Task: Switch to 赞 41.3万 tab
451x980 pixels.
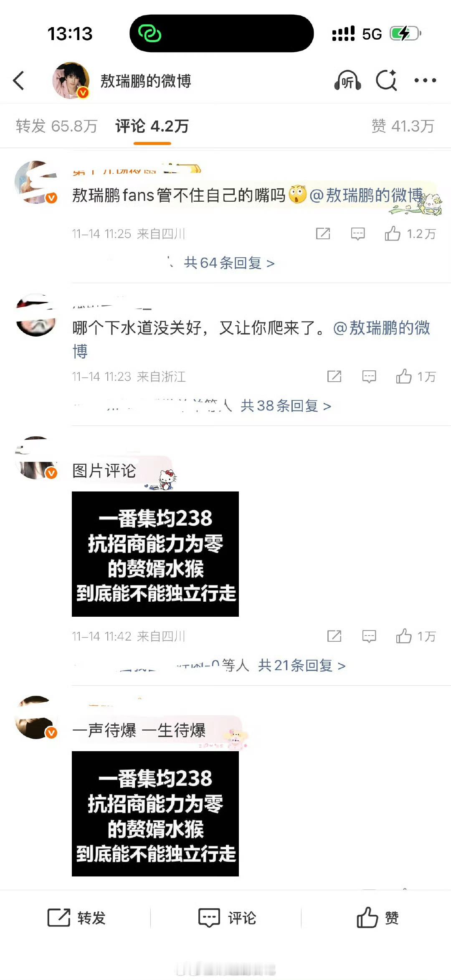Action: [x=403, y=126]
